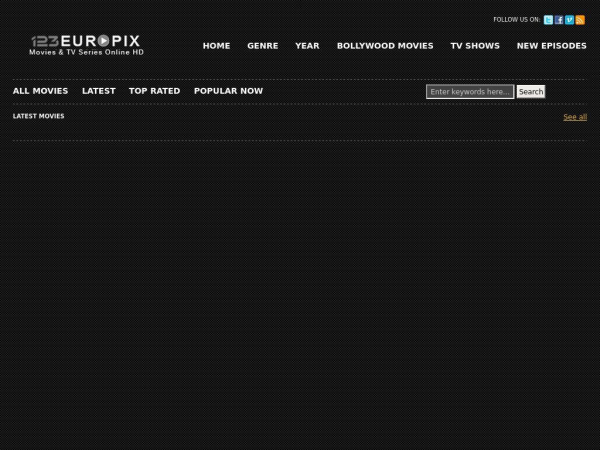
Task: Click the Search button
Action: click(x=531, y=92)
